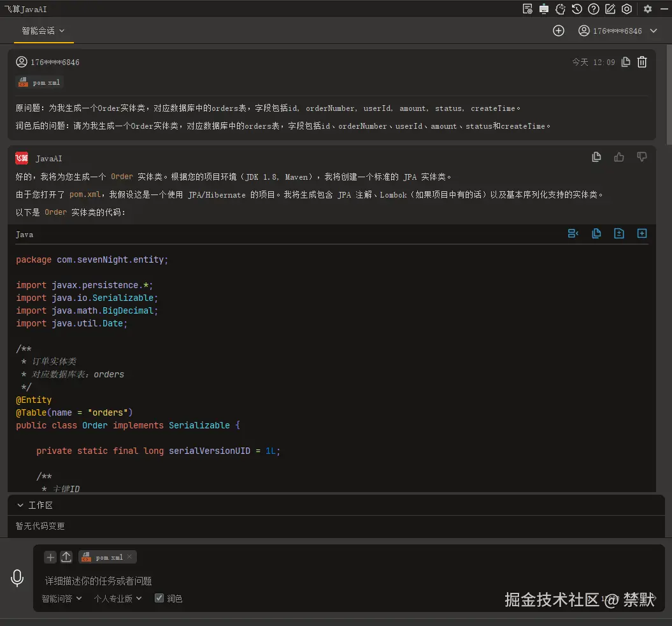The height and width of the screenshot is (626, 672).
Task: Open the document settings icon in title bar
Action: [527, 9]
